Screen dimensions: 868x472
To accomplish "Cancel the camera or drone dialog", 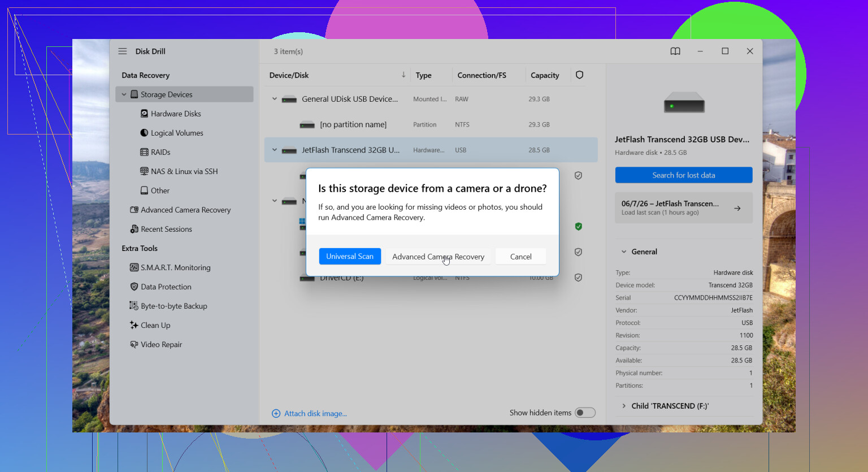I will pyautogui.click(x=521, y=257).
